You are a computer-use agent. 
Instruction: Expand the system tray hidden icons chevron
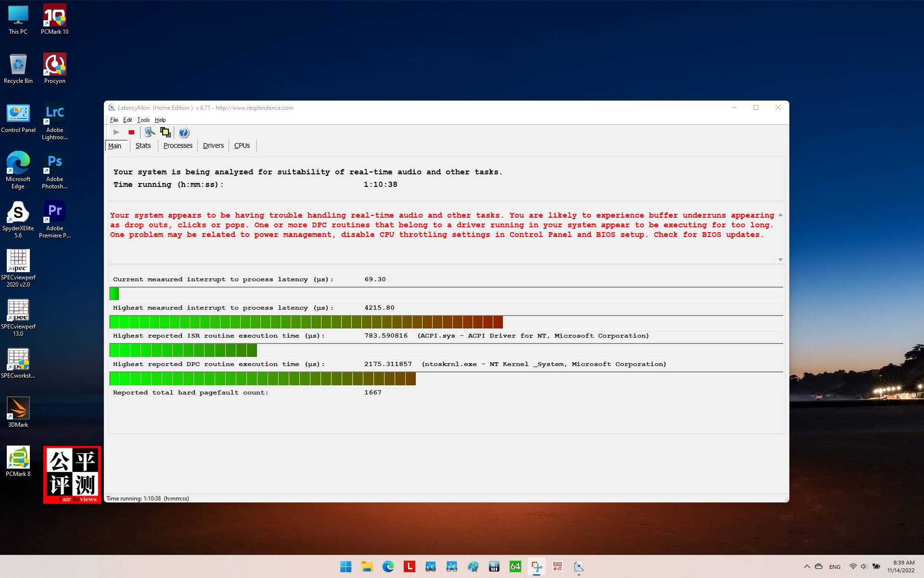pyautogui.click(x=807, y=566)
